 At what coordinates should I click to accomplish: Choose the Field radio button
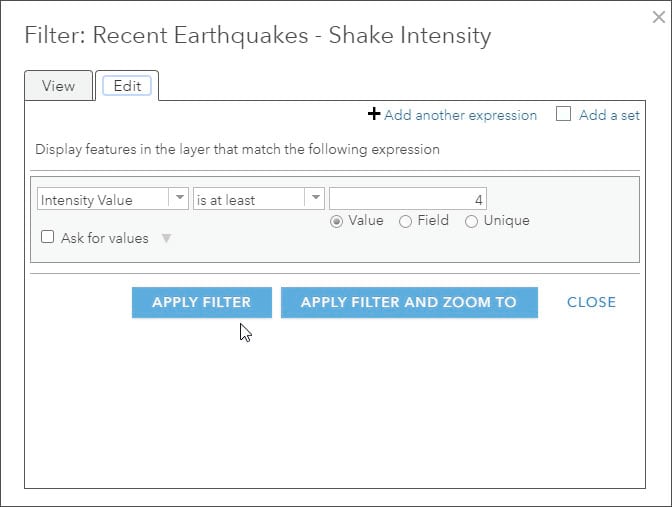[x=406, y=221]
